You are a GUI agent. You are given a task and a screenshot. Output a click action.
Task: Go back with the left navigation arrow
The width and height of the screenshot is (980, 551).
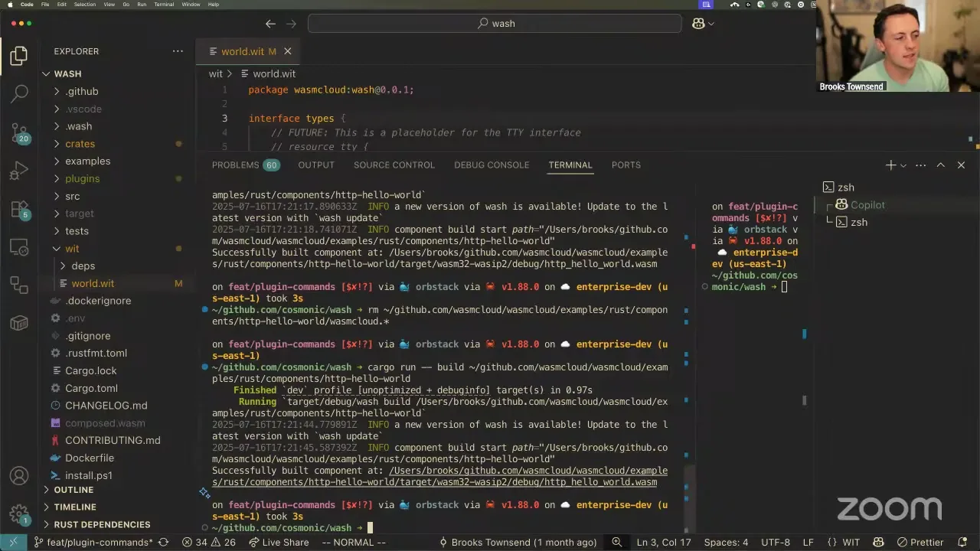point(270,24)
